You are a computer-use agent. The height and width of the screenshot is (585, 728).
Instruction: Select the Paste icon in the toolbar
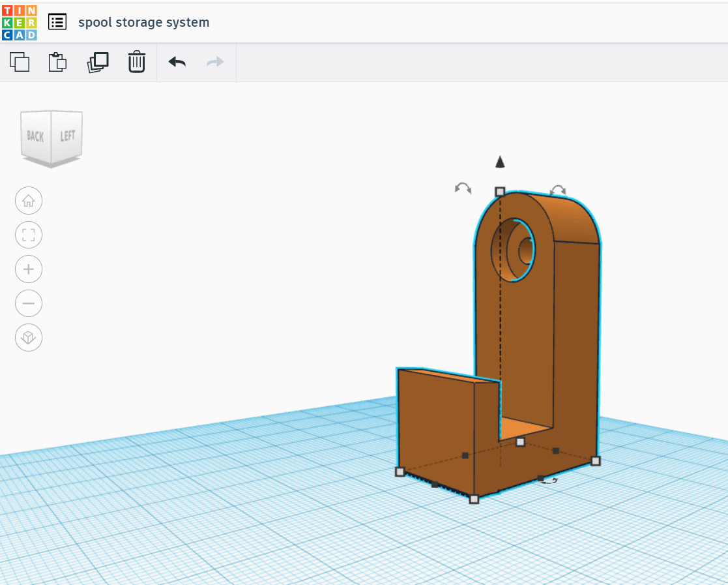click(57, 62)
